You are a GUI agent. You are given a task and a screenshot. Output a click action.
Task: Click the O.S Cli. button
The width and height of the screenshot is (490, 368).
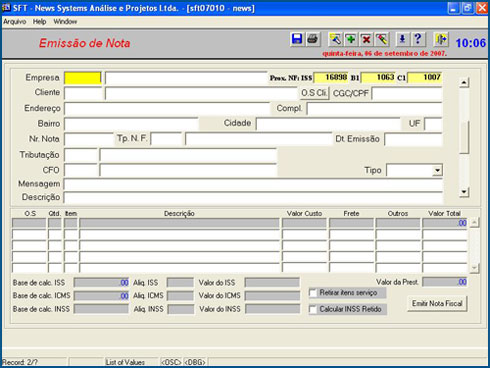314,93
